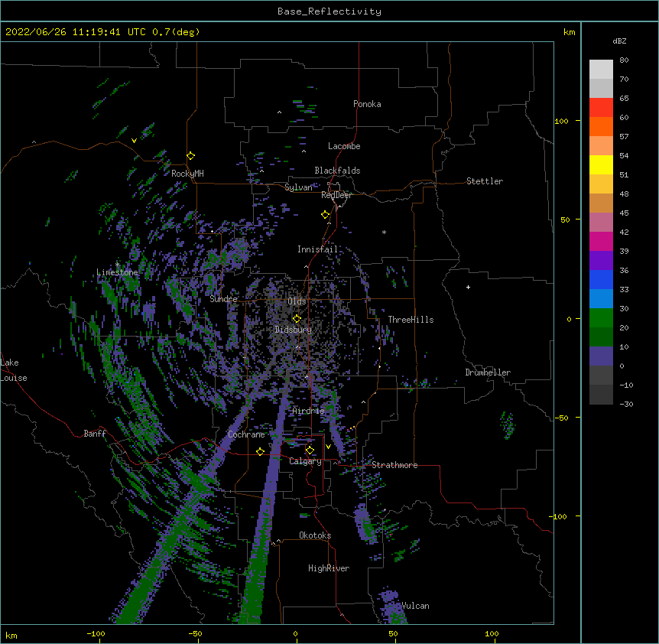Click the yellow diamond marker beside RockyMH
The image size is (659, 644).
[191, 156]
